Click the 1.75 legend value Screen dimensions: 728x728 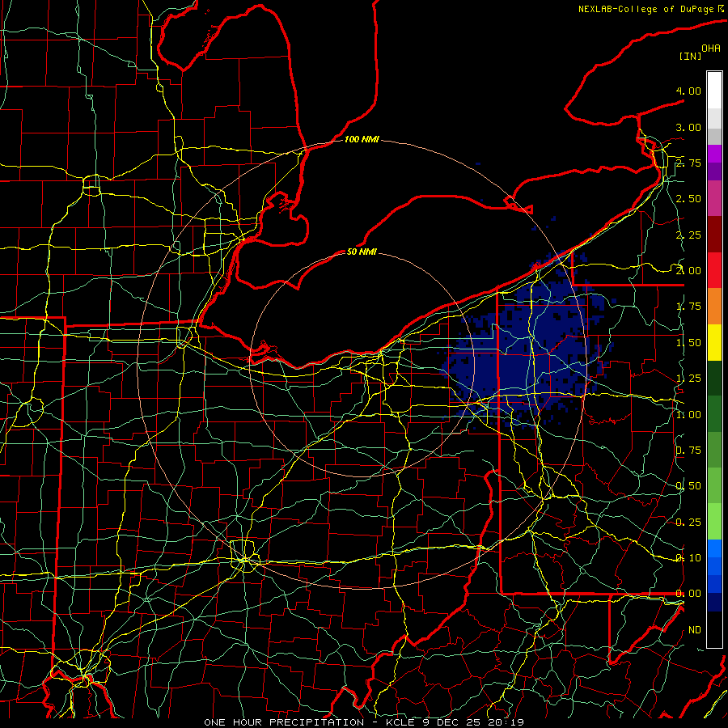click(x=688, y=307)
